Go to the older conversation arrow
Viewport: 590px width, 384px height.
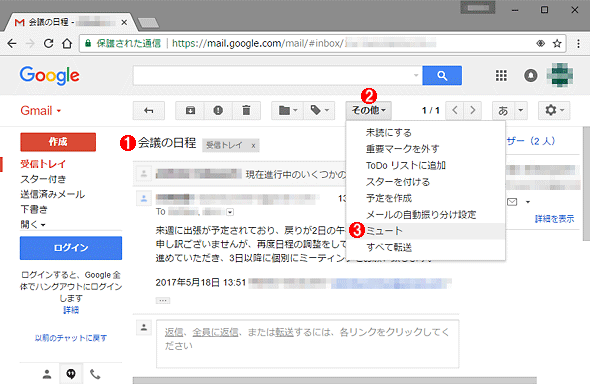pos(473,111)
